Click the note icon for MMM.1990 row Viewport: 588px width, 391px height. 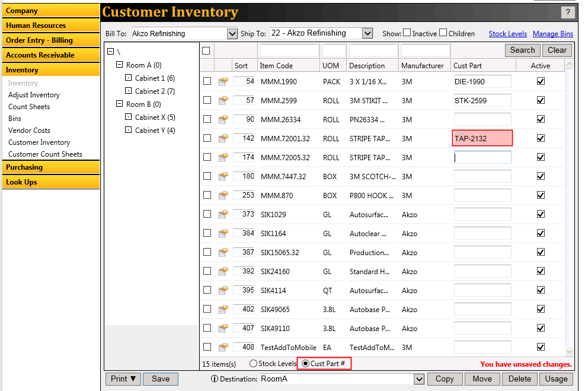(x=223, y=81)
